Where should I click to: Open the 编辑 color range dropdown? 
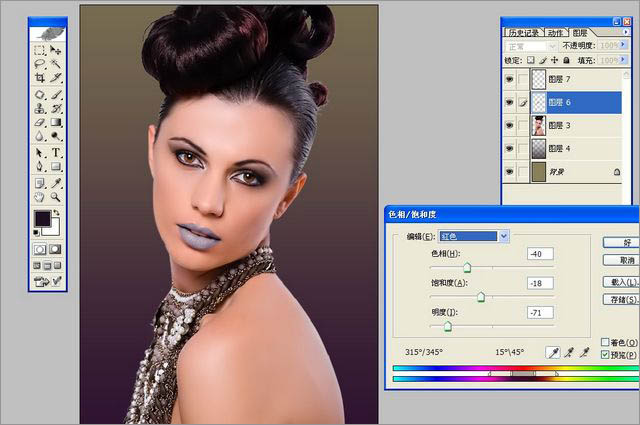click(x=504, y=236)
